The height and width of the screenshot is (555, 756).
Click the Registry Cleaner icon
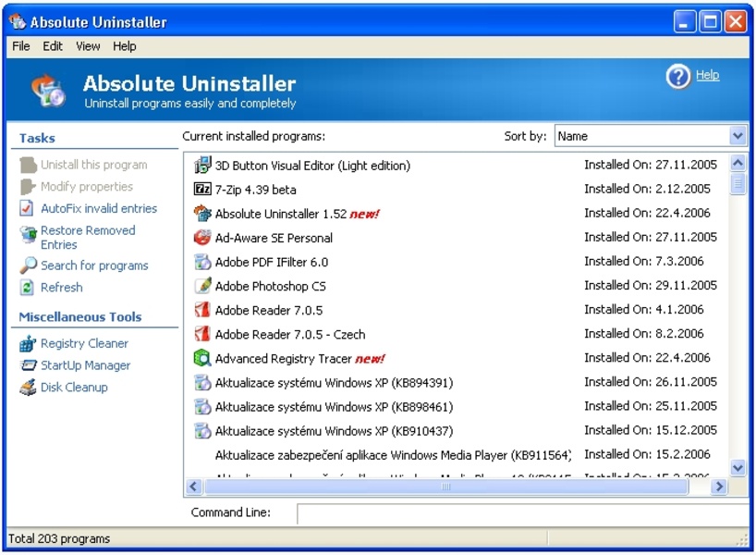[27, 344]
